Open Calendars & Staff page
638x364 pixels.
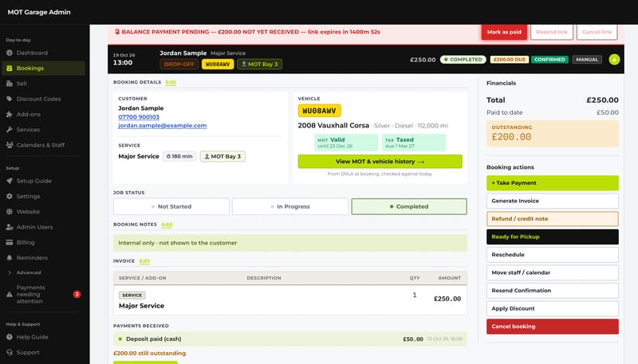click(x=43, y=145)
